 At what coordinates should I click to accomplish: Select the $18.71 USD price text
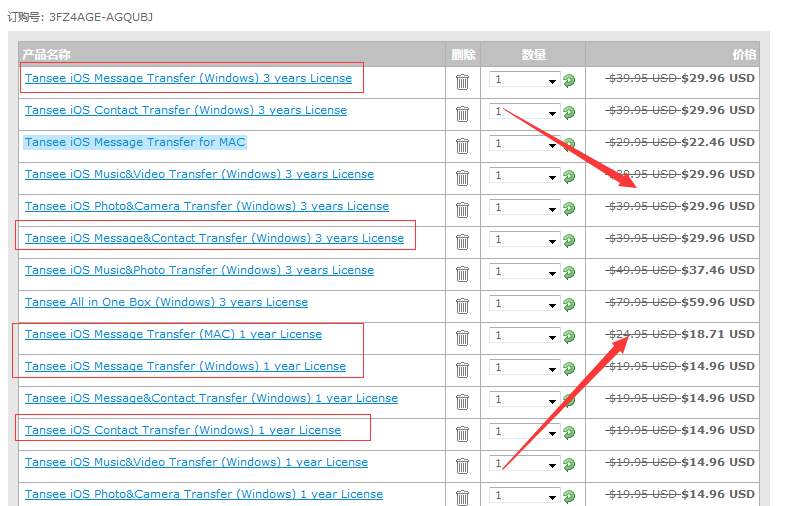[x=718, y=334]
